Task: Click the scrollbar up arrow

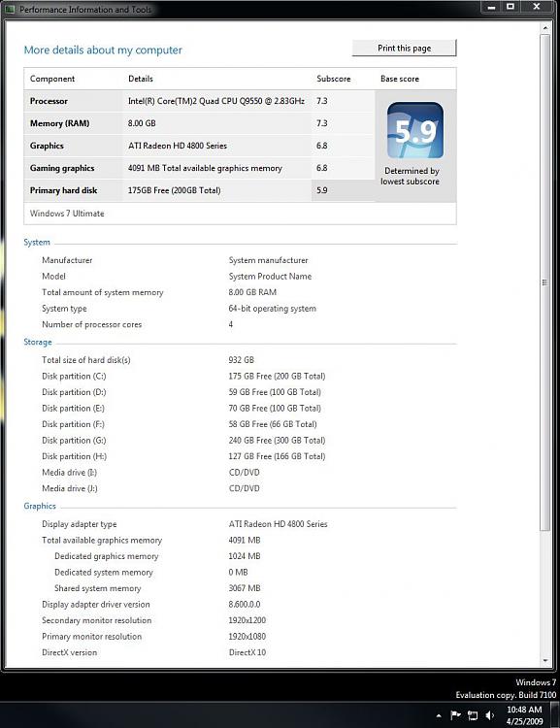Action: tap(545, 28)
